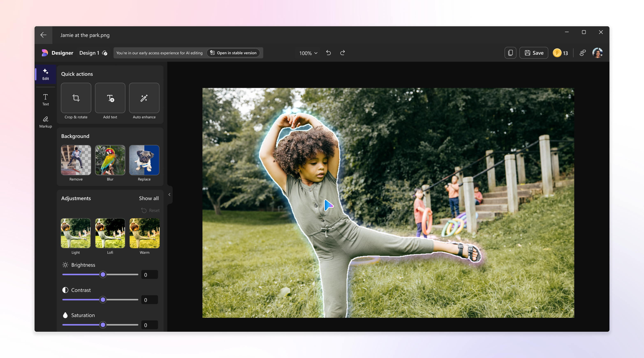
Task: Apply Auto enhance with the magic wand
Action: [x=144, y=98]
